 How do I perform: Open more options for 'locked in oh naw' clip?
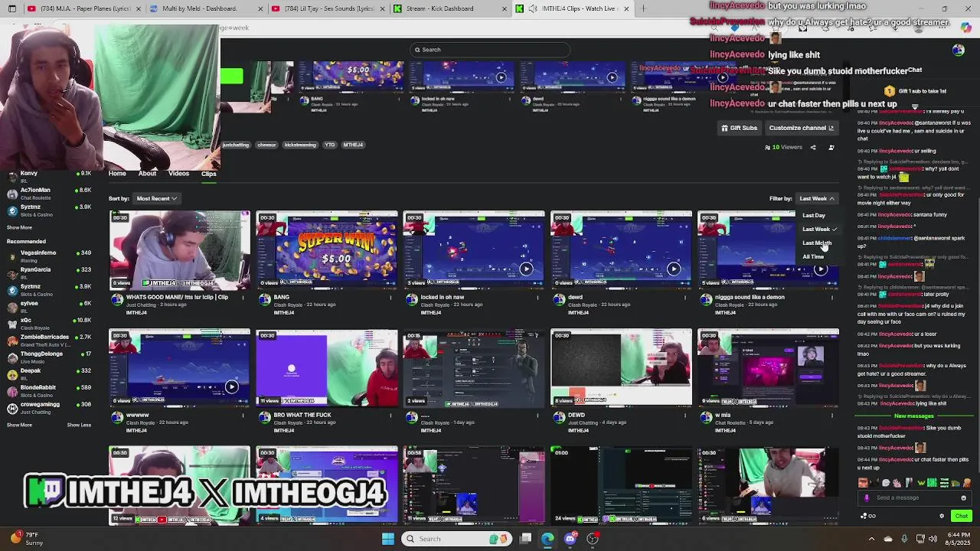point(537,298)
